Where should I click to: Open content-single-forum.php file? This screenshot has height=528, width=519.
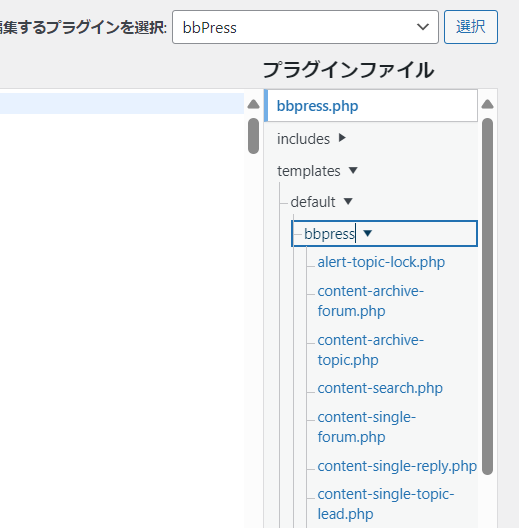(x=366, y=427)
